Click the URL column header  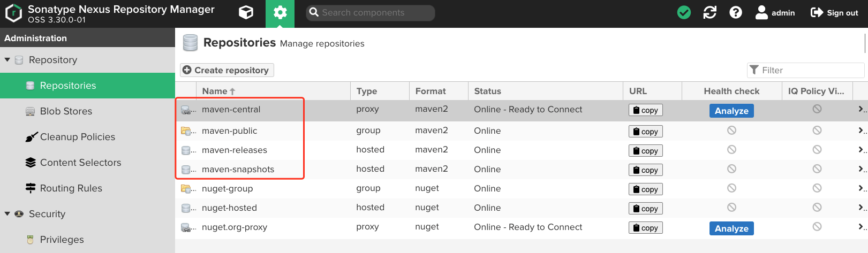point(652,91)
